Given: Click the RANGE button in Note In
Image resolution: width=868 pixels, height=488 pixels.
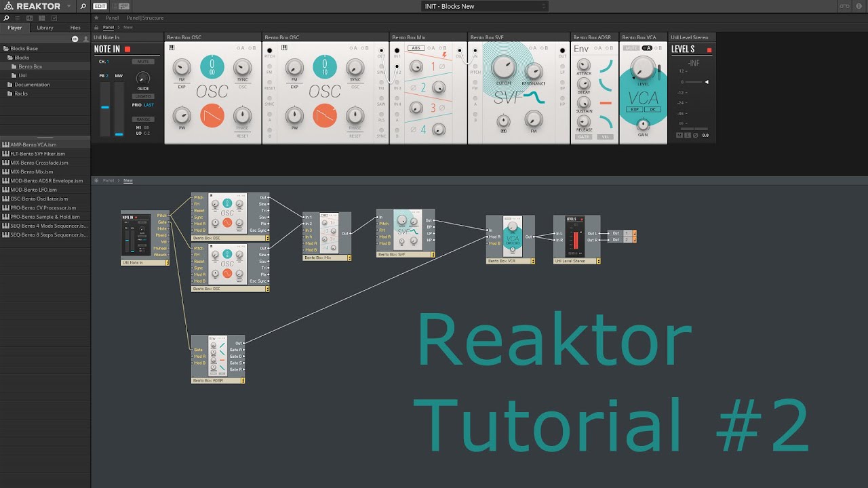Looking at the screenshot, I should click(143, 119).
